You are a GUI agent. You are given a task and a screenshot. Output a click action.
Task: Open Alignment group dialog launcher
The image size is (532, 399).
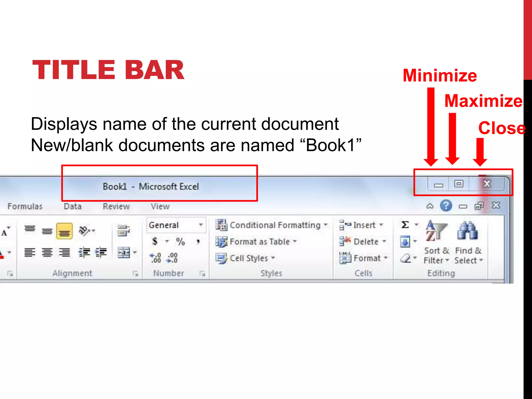pos(135,273)
